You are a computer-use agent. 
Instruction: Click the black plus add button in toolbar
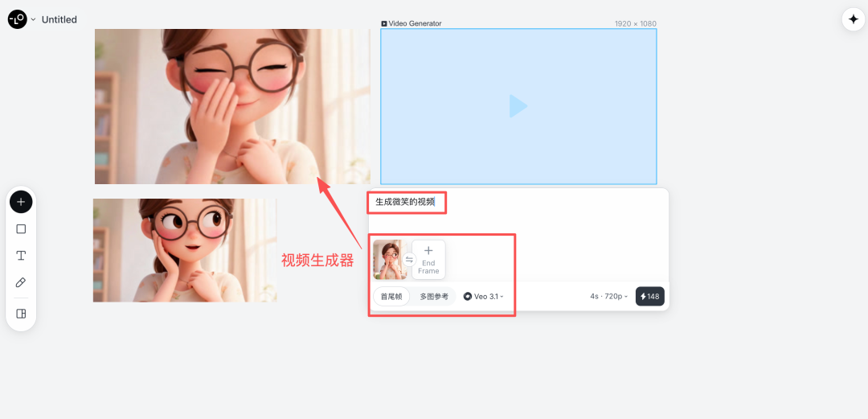(x=21, y=202)
